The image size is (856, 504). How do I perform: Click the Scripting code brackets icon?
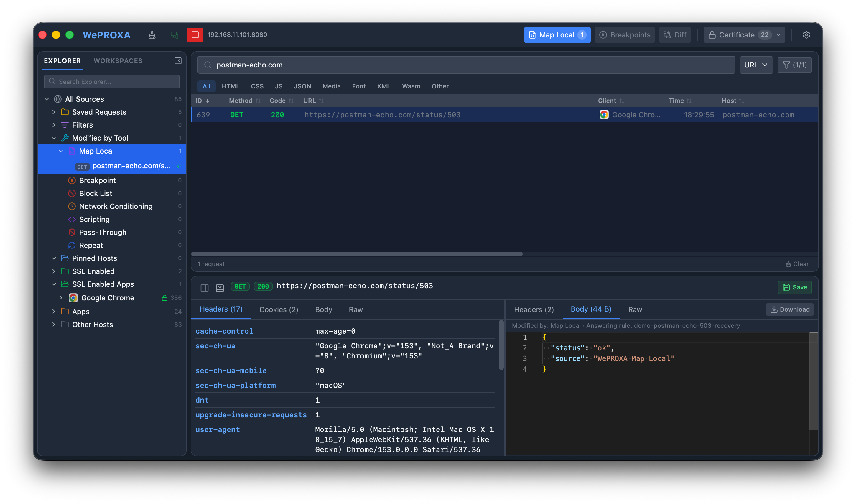click(72, 219)
